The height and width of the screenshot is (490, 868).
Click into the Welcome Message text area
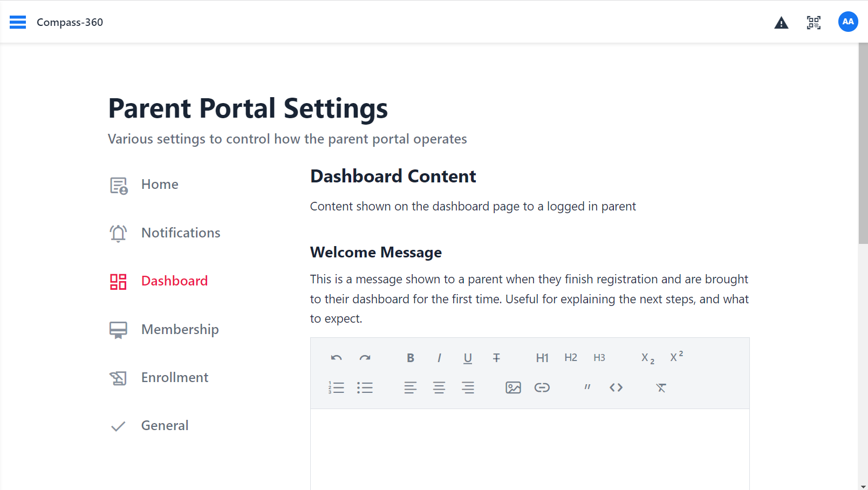[x=529, y=448]
